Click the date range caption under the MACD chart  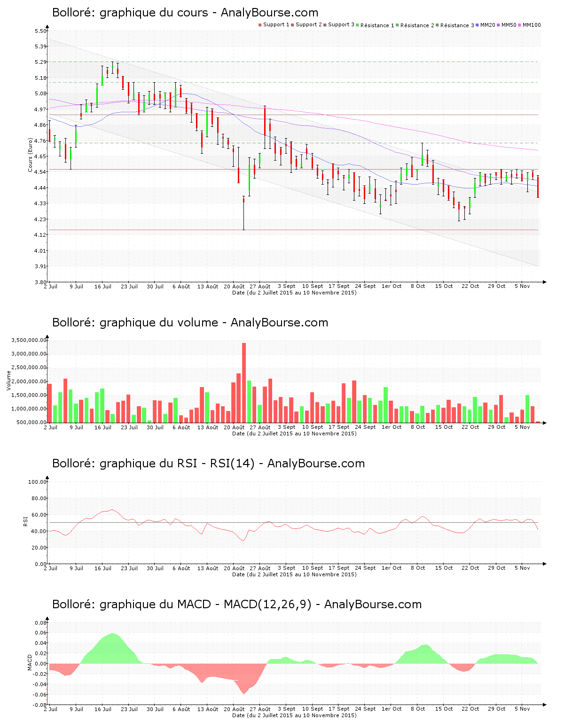click(294, 715)
